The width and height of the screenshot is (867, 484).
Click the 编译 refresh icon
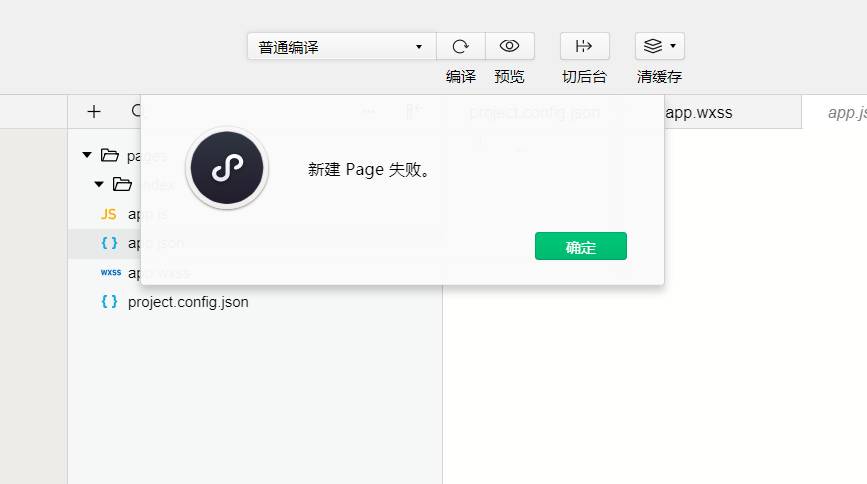pos(461,46)
